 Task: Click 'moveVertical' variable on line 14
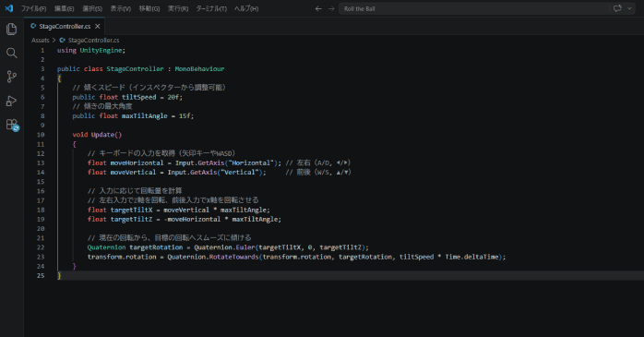(133, 173)
